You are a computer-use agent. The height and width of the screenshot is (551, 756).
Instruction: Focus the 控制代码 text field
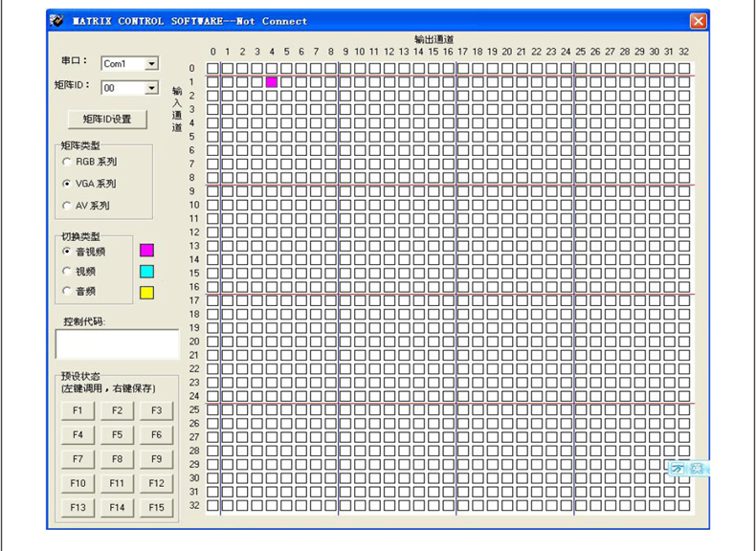coord(117,344)
